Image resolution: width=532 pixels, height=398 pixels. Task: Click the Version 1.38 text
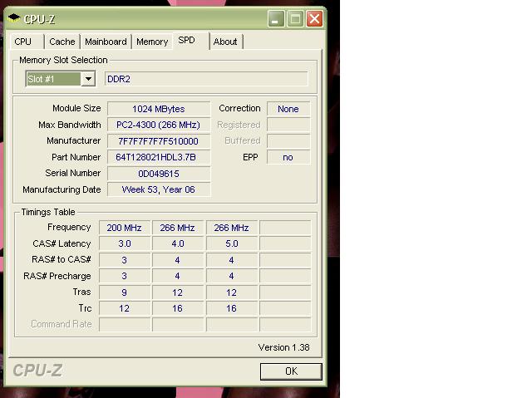point(283,347)
